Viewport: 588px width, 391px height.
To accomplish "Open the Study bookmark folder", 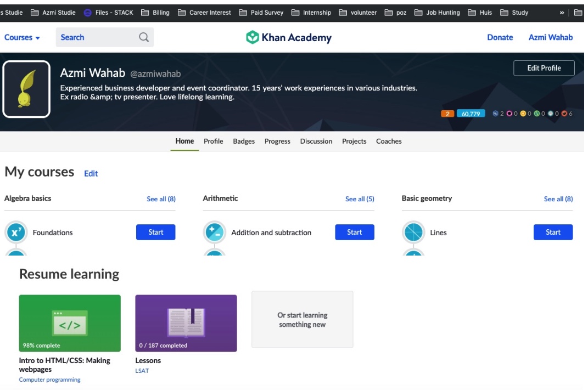I will pyautogui.click(x=514, y=13).
